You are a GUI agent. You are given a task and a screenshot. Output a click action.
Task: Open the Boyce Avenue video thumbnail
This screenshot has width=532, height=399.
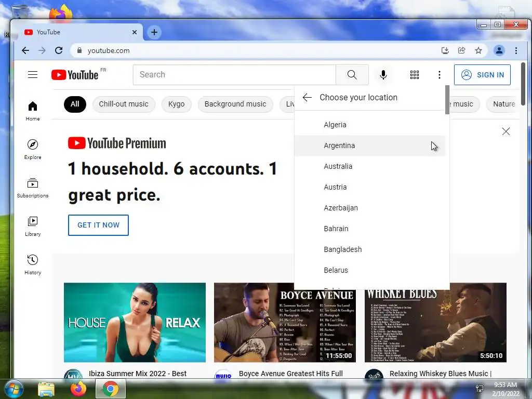pyautogui.click(x=285, y=322)
